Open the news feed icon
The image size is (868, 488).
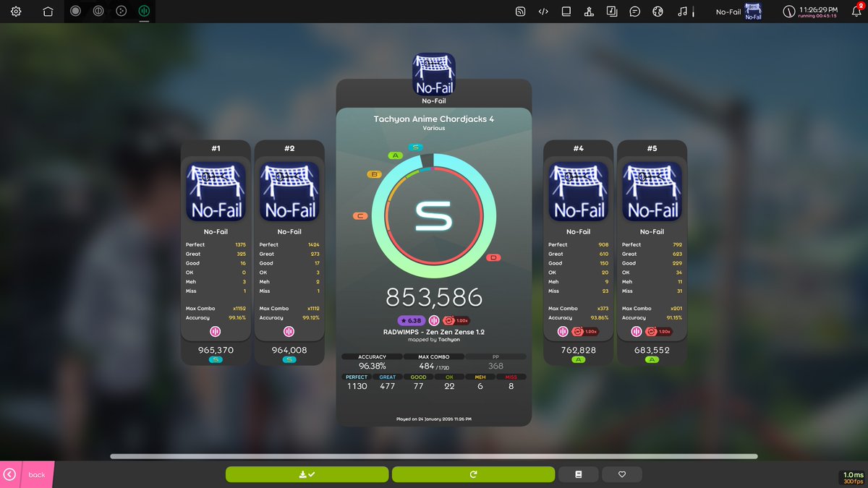520,12
